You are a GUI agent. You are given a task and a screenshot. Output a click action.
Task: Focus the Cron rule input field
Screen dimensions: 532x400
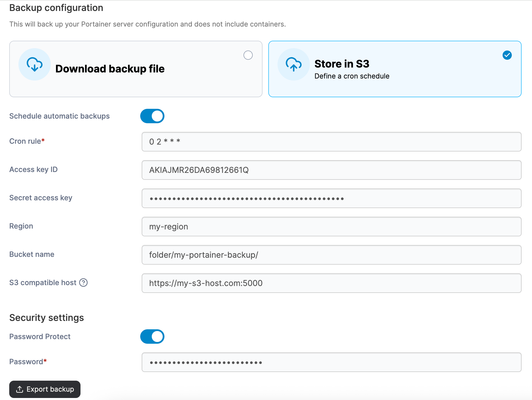[x=331, y=142]
